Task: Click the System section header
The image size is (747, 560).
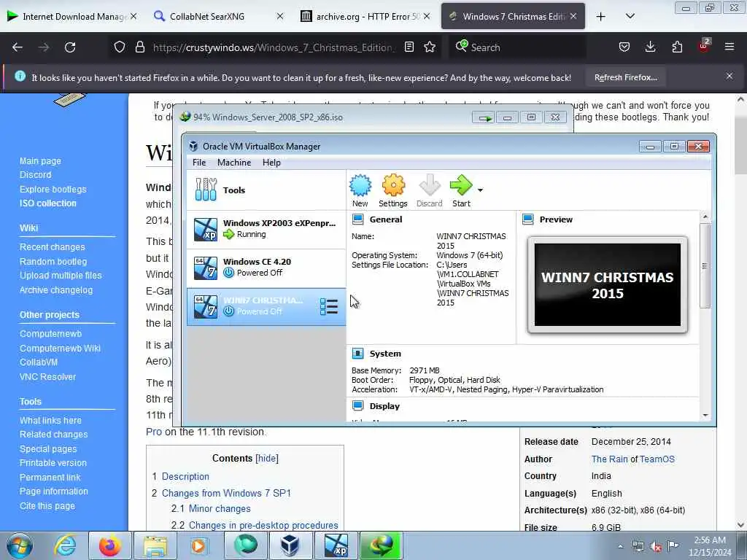Action: pos(385,354)
